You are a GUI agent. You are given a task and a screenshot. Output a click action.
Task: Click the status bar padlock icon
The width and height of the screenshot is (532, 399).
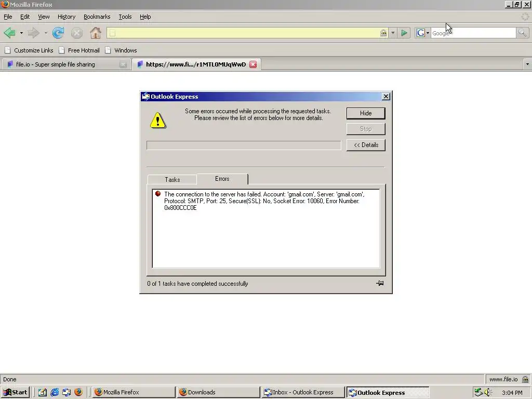[x=525, y=379]
